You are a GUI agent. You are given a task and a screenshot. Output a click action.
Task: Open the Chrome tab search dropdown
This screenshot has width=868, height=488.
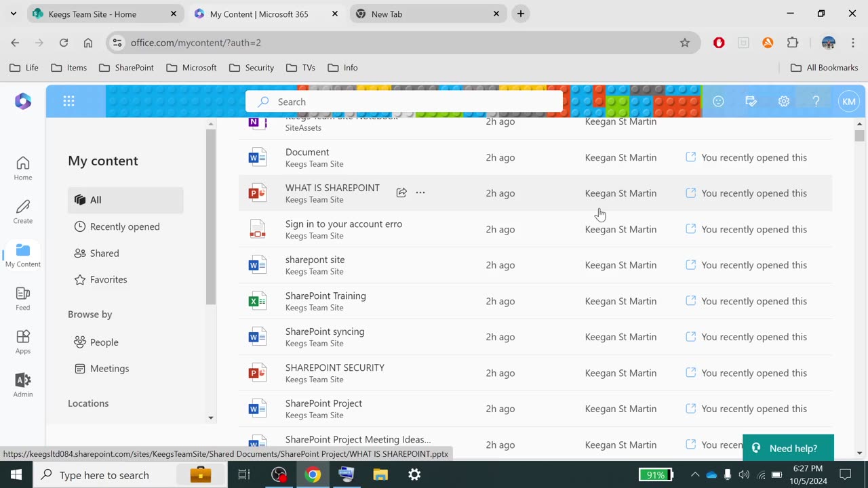click(14, 14)
